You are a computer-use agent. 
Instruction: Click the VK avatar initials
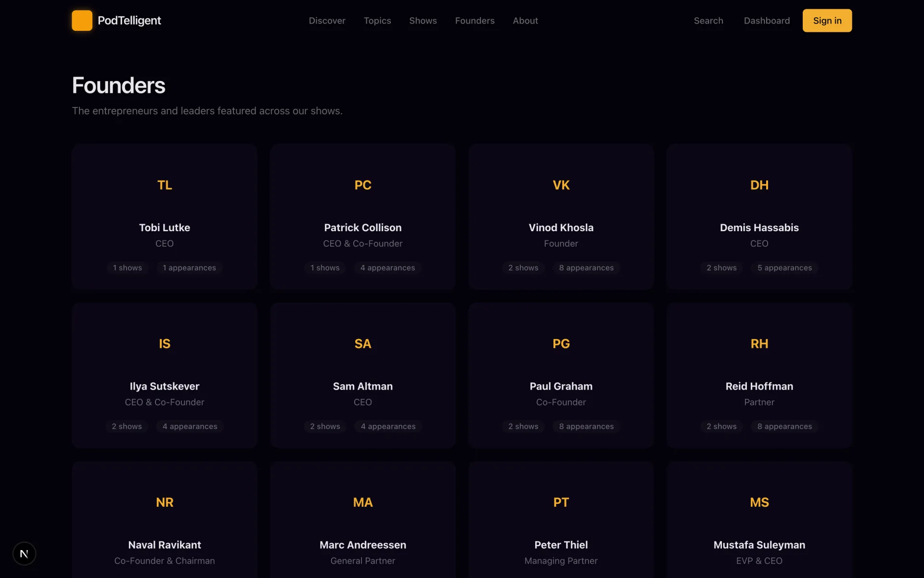tap(561, 185)
